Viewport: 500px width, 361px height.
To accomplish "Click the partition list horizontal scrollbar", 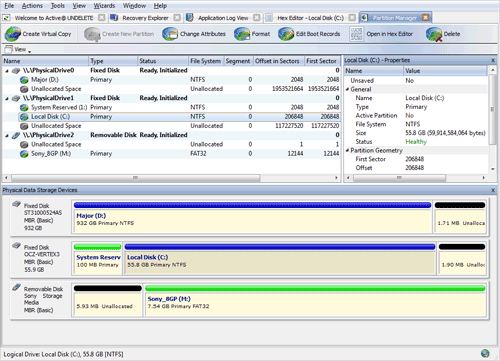I will coord(135,178).
